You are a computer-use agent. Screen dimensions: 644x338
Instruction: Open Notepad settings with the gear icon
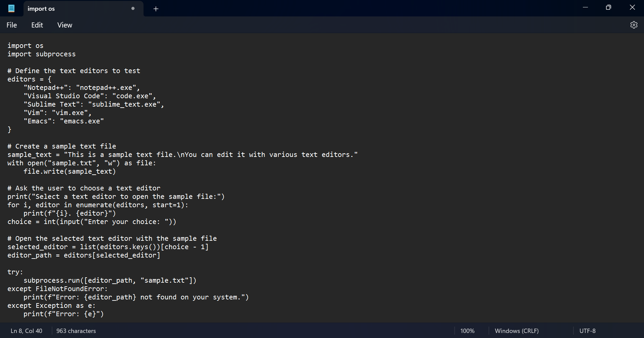pos(634,24)
